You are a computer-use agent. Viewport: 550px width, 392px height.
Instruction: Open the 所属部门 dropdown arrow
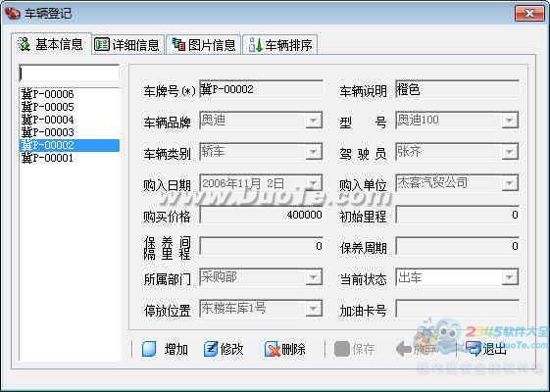pyautogui.click(x=313, y=277)
